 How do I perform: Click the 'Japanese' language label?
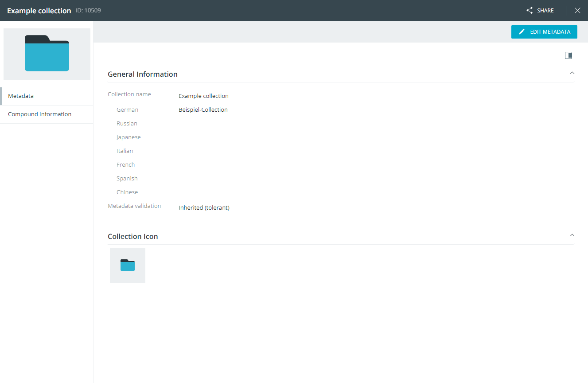pyautogui.click(x=129, y=137)
